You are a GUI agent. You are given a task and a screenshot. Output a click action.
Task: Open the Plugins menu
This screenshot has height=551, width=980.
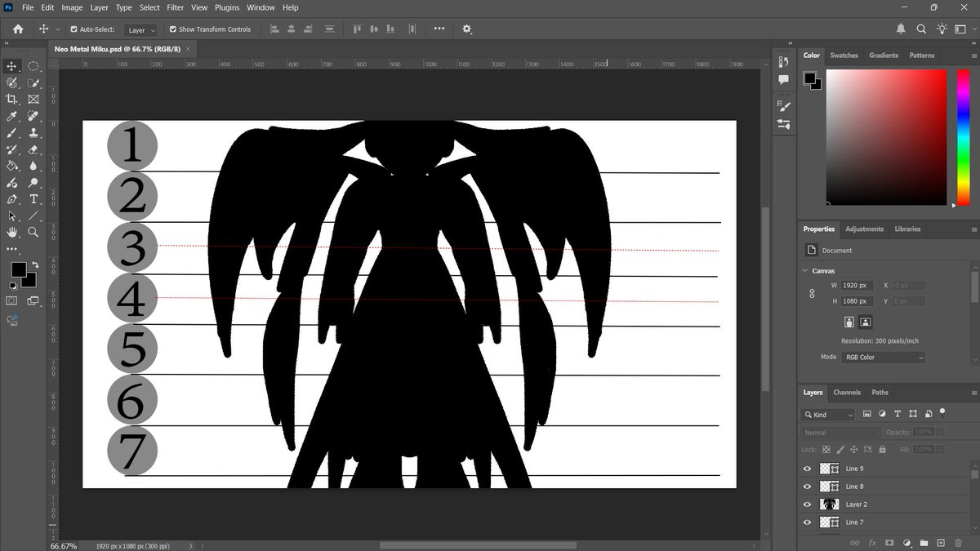coord(227,7)
